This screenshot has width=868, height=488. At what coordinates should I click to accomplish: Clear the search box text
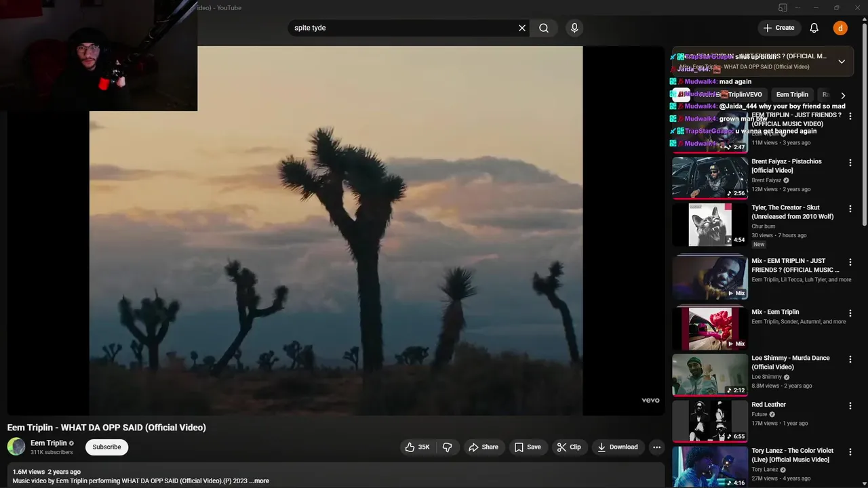521,28
